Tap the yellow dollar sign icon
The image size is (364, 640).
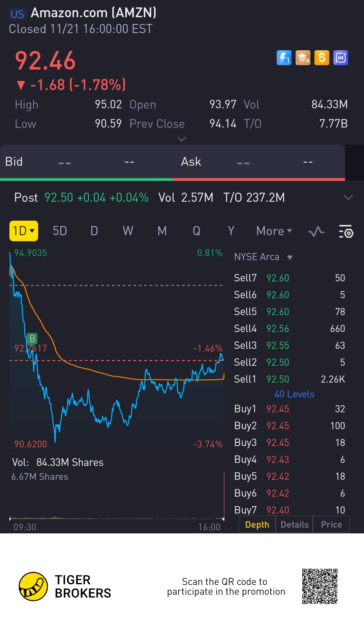[x=322, y=58]
